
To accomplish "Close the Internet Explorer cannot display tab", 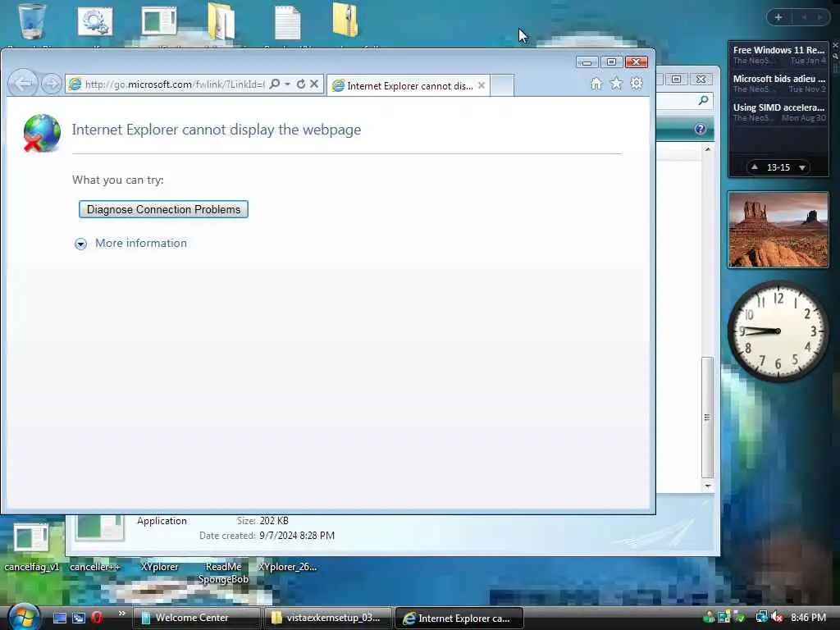I will coord(481,85).
